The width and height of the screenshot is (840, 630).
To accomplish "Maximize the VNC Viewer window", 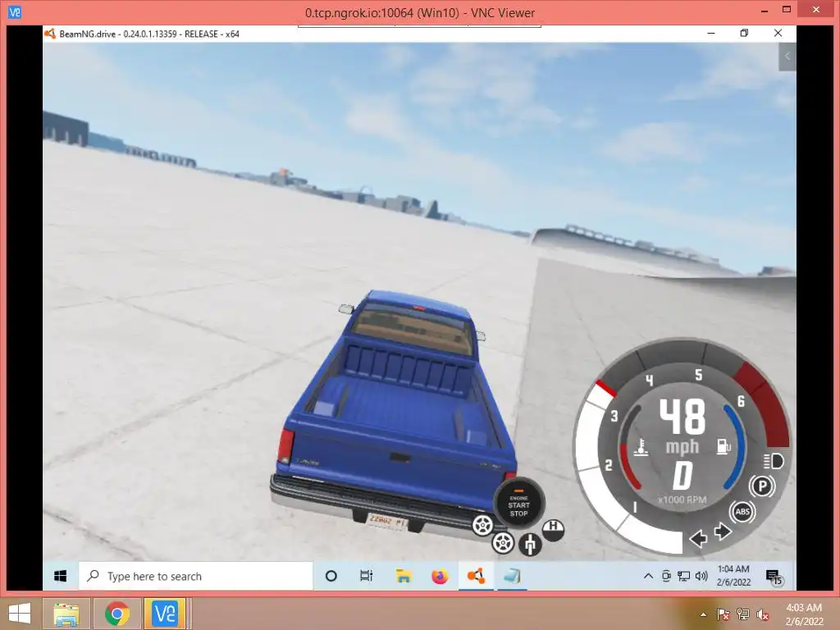I will 787,9.
